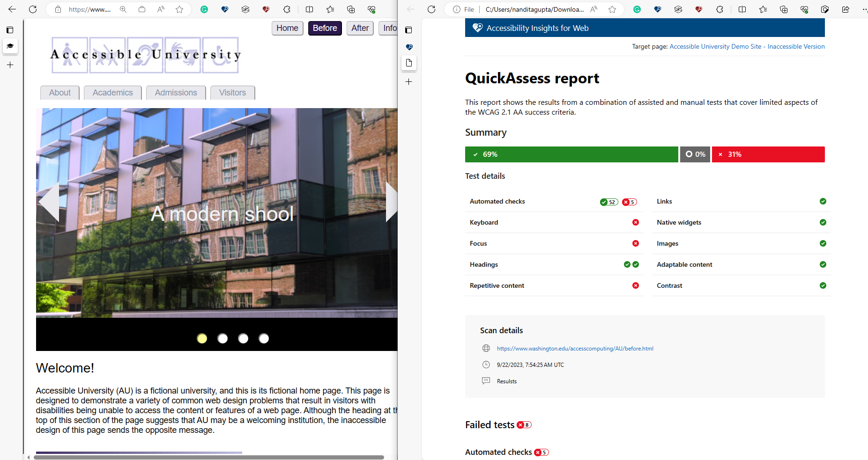The height and width of the screenshot is (460, 868).
Task: Refresh the right browser window report
Action: [431, 9]
